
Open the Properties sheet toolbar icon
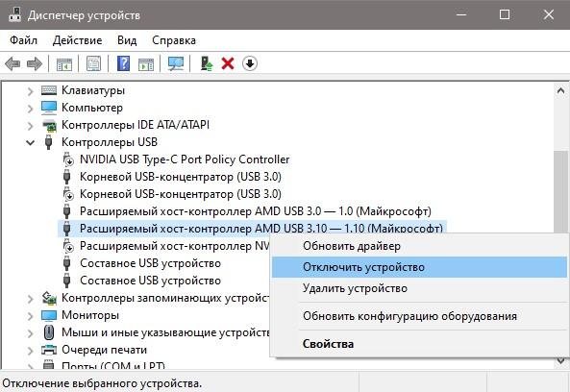(94, 64)
